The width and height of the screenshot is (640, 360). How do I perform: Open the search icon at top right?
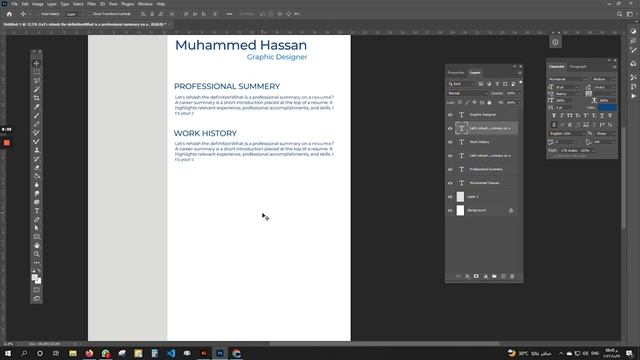pyautogui.click(x=619, y=14)
